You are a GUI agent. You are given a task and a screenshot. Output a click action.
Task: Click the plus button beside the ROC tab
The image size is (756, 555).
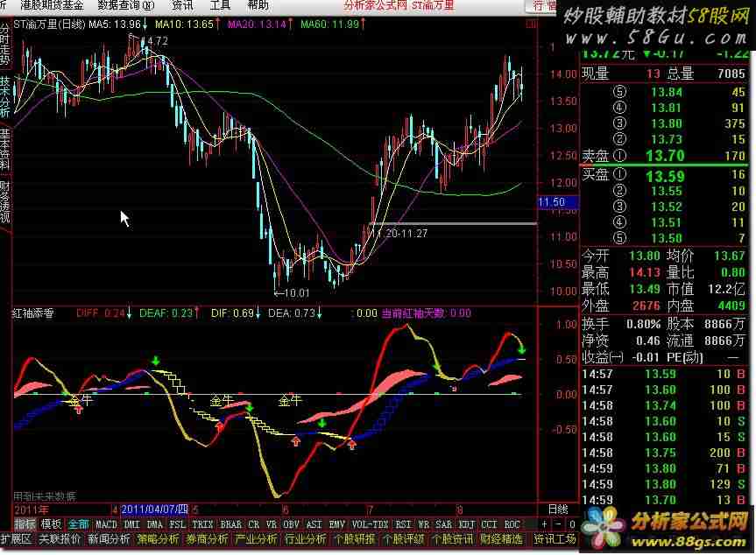click(x=544, y=524)
